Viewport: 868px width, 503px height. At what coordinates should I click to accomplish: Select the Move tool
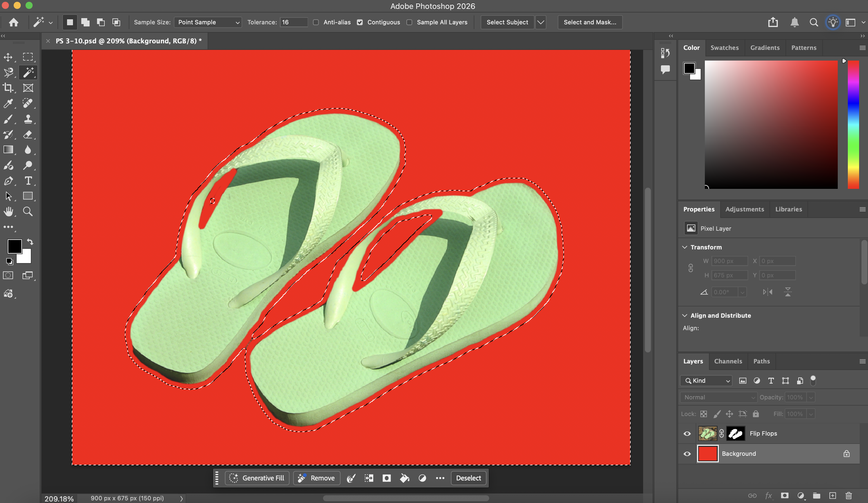coord(9,57)
